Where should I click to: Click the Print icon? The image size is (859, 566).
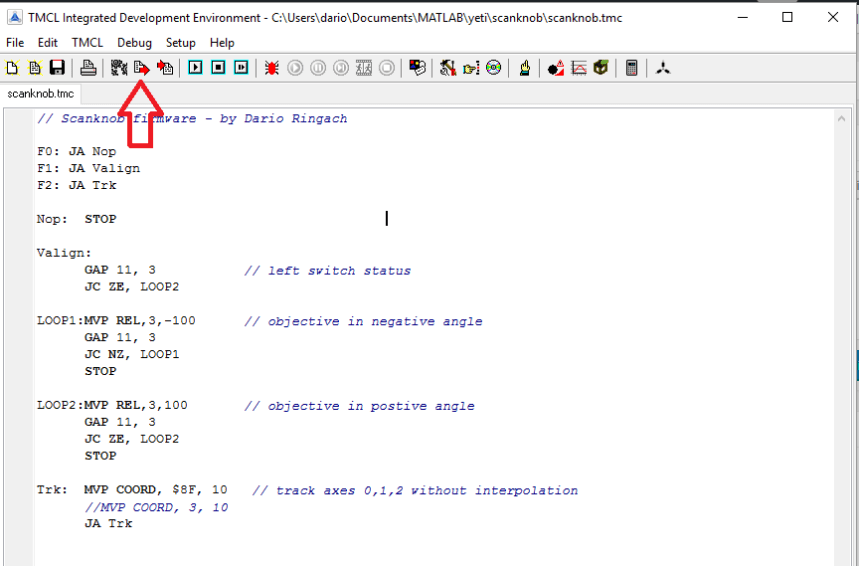(88, 68)
